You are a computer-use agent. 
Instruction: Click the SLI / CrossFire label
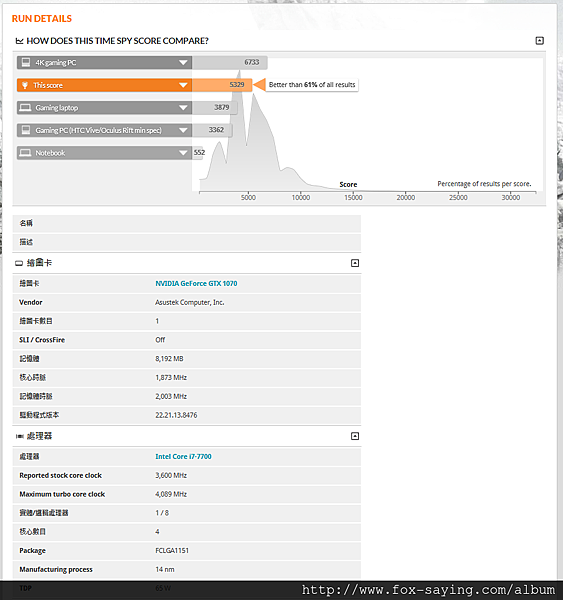42,340
